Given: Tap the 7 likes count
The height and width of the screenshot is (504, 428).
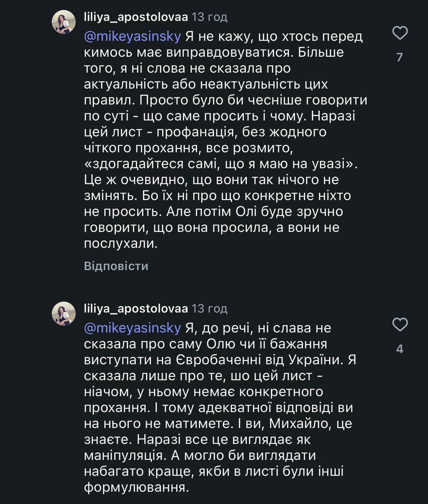Looking at the screenshot, I should 400,57.
